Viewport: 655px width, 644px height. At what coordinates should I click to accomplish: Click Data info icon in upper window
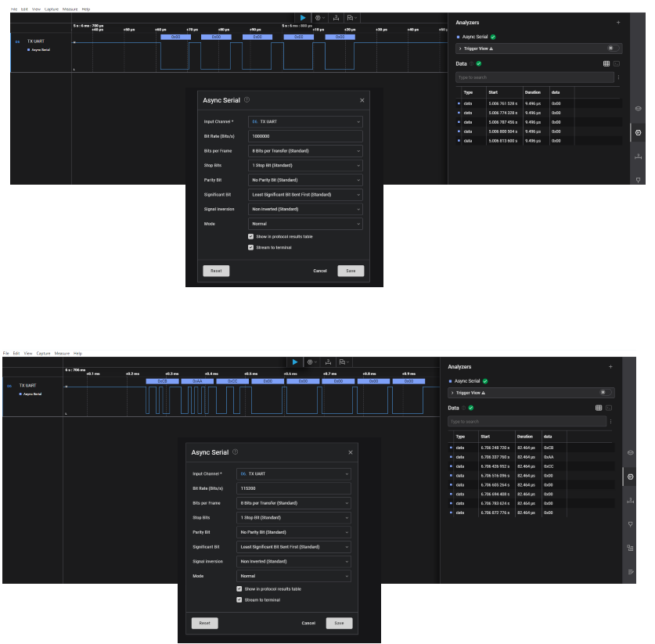coord(471,64)
